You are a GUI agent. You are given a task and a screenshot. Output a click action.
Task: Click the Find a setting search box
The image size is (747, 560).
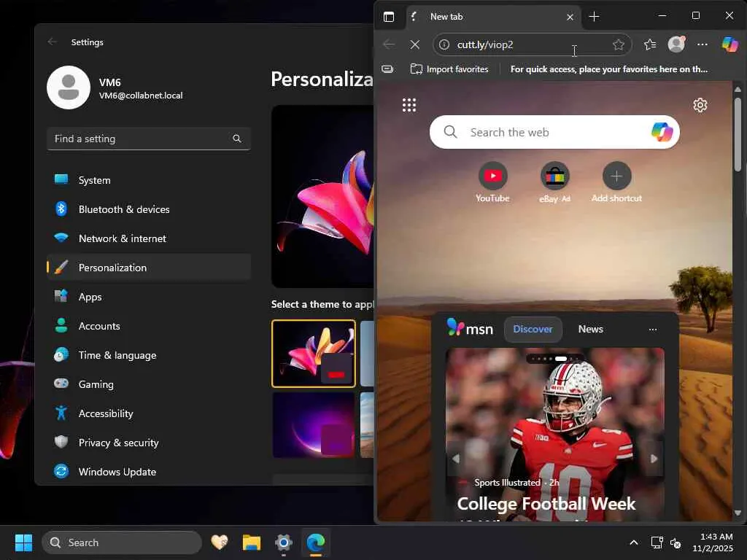click(x=149, y=139)
